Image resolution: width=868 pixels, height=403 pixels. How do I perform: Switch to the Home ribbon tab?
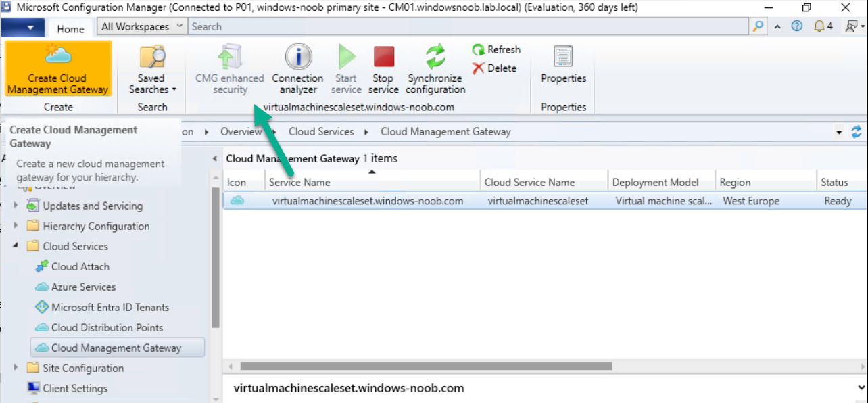(70, 29)
